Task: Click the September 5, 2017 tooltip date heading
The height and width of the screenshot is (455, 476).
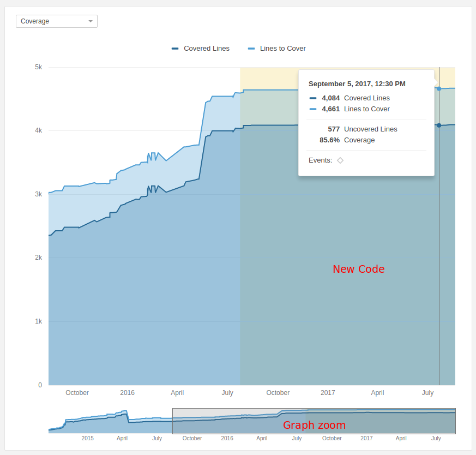Action: tap(357, 84)
